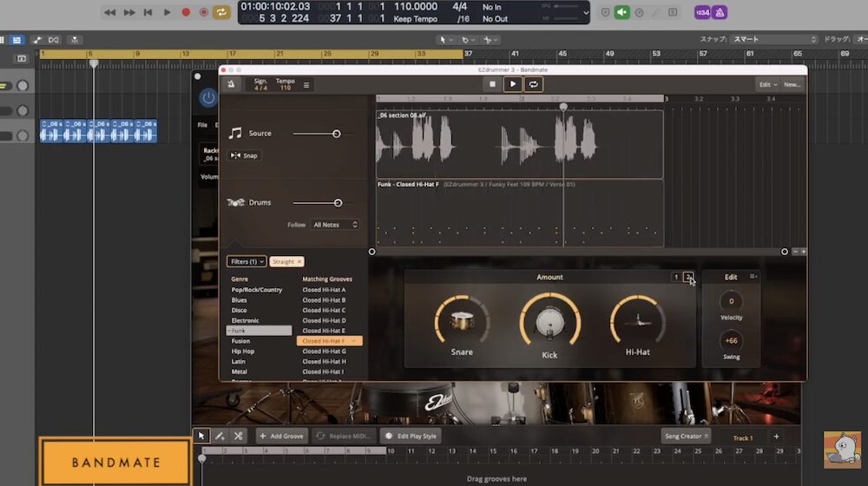Select the Latin genre
This screenshot has height=486, width=868.
(x=238, y=361)
